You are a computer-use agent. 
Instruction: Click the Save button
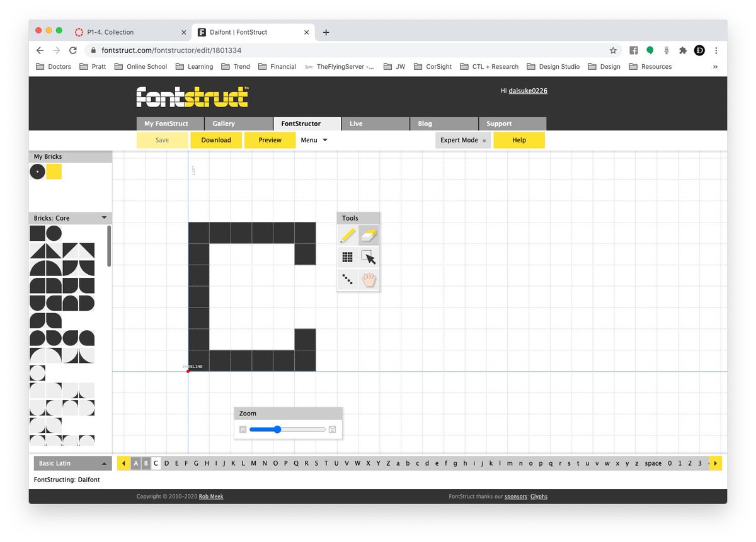click(x=162, y=140)
